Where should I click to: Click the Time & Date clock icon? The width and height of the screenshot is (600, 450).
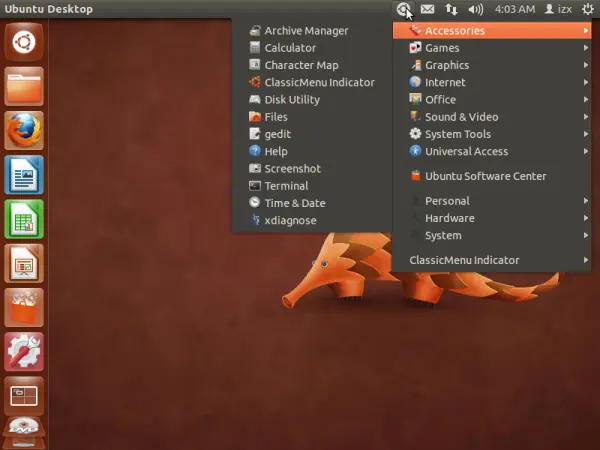254,202
